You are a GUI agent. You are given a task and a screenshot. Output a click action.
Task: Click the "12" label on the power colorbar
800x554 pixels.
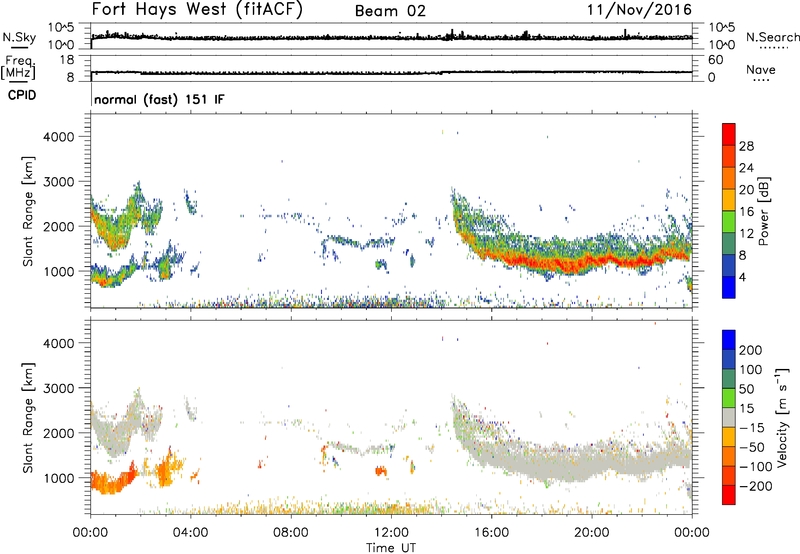point(746,234)
